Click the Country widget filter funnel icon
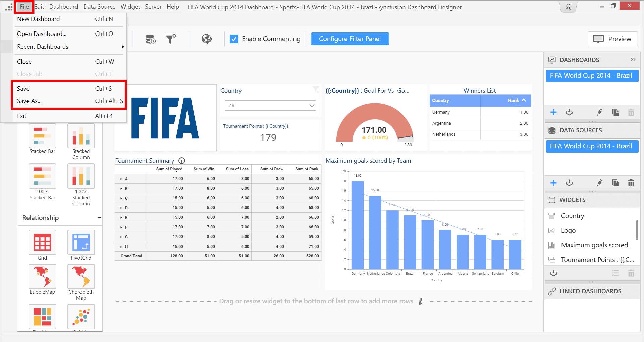Viewport: 644px width, 342px height. 316,89
